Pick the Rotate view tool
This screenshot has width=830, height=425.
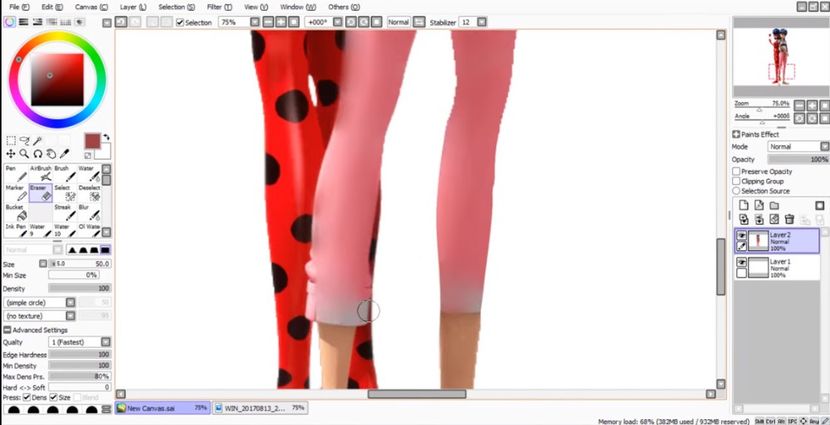[x=38, y=154]
